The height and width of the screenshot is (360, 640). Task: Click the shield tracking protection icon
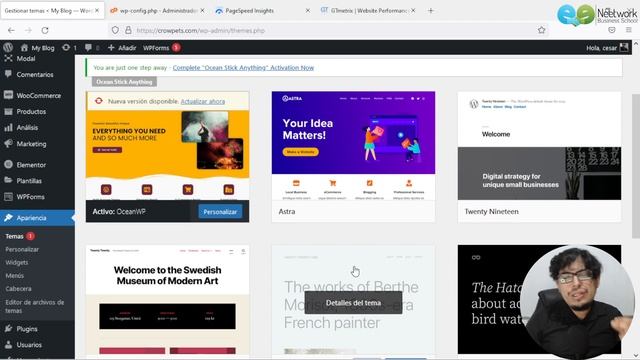pyautogui.click(x=115, y=30)
